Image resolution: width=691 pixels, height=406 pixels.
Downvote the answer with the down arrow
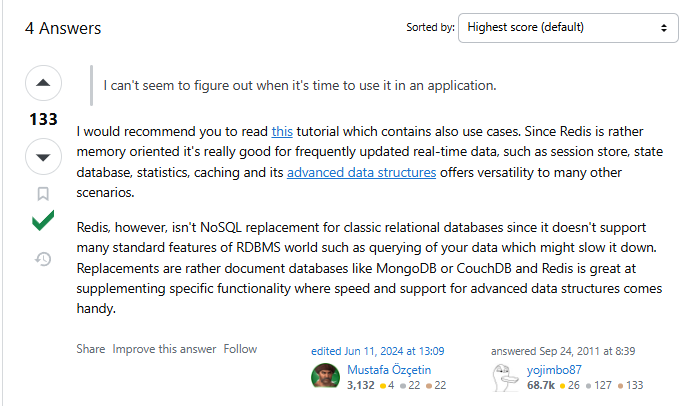[x=43, y=156]
